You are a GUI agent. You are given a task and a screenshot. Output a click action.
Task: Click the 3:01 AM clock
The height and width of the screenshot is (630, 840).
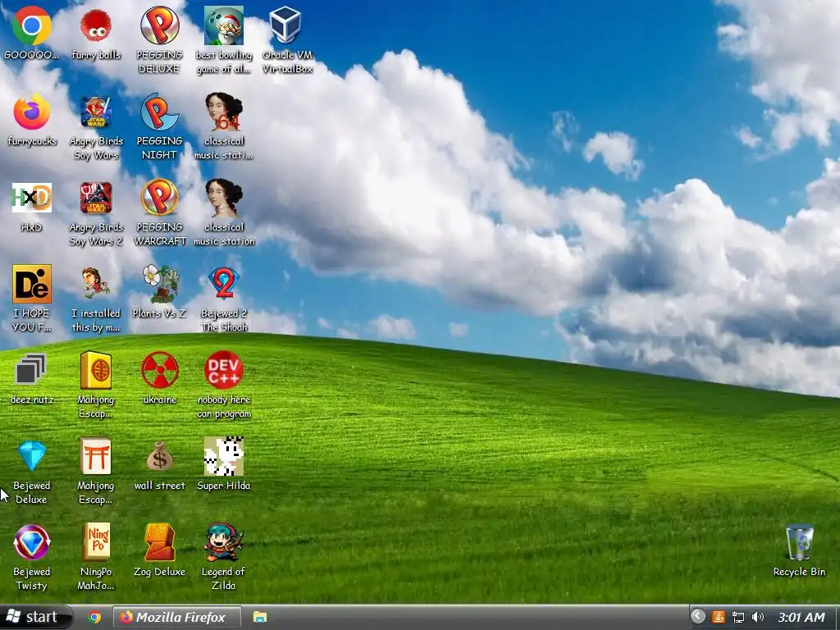801,617
